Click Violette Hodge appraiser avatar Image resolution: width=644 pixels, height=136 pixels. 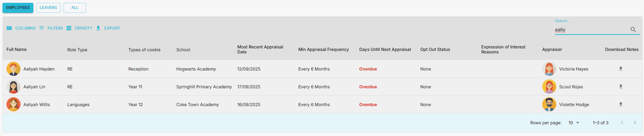tap(549, 104)
